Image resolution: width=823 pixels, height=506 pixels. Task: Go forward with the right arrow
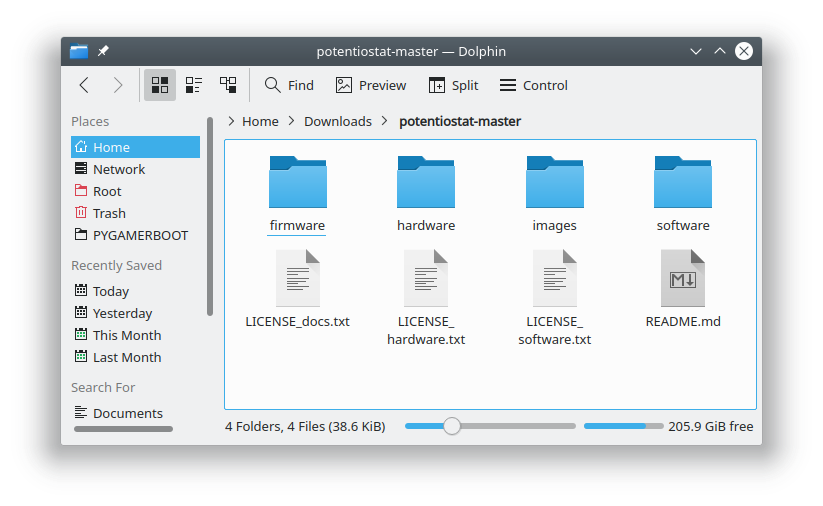[x=118, y=85]
